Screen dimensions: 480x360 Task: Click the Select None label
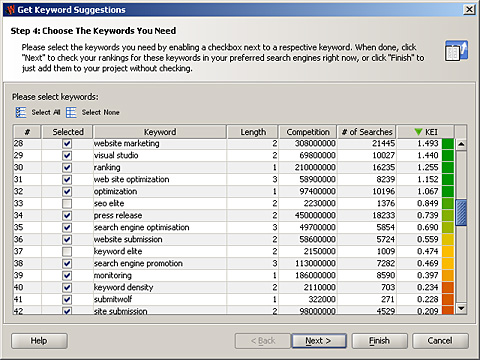tap(101, 112)
